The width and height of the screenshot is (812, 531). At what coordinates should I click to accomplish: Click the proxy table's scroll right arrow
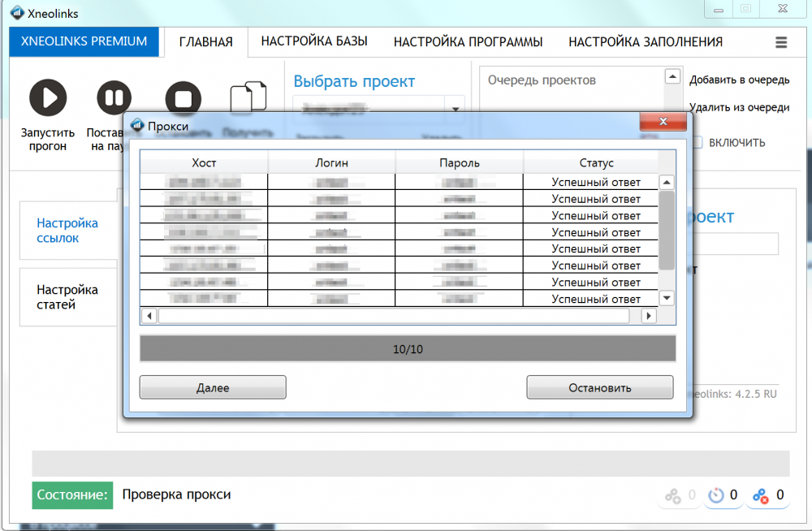click(648, 316)
